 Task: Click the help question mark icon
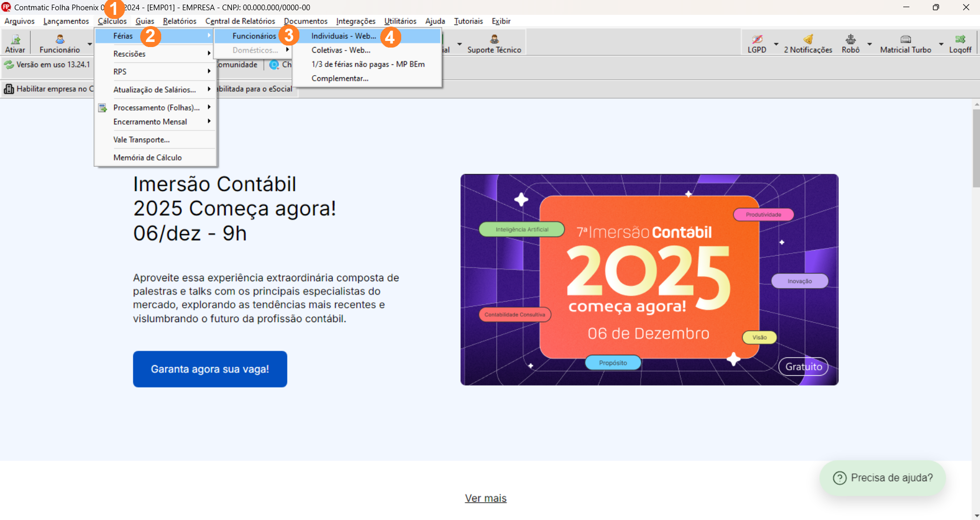click(x=840, y=478)
